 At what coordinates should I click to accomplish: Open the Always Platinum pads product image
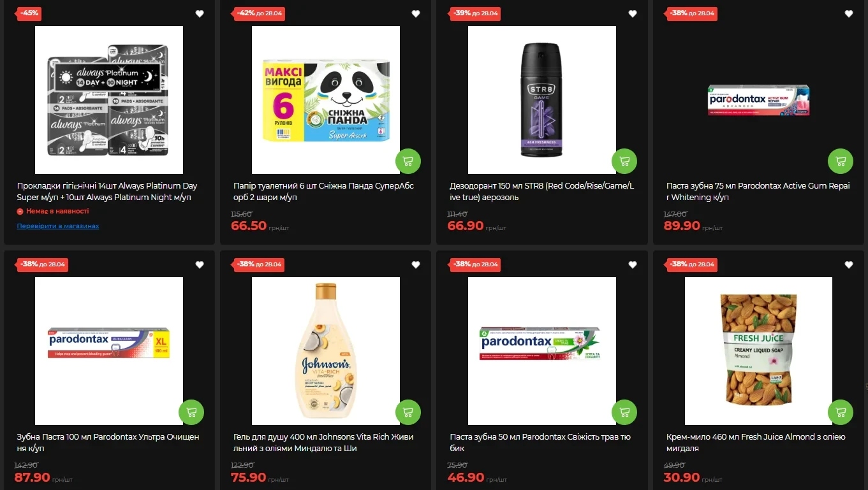[109, 100]
